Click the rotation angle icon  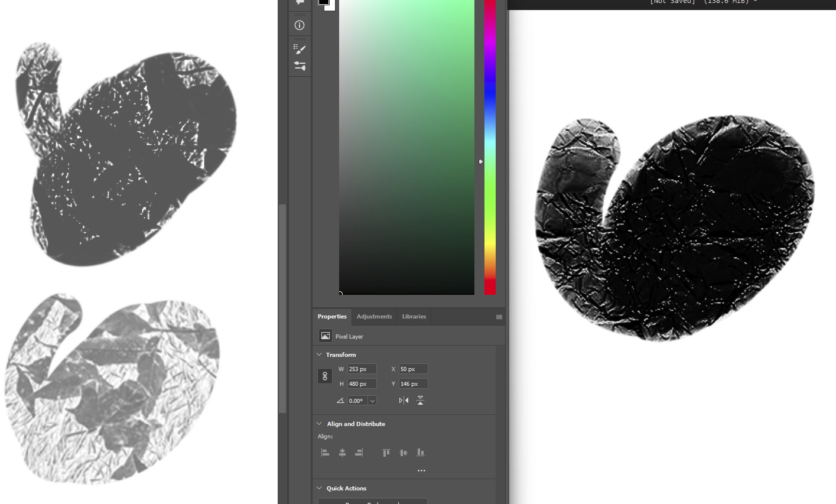pyautogui.click(x=340, y=401)
